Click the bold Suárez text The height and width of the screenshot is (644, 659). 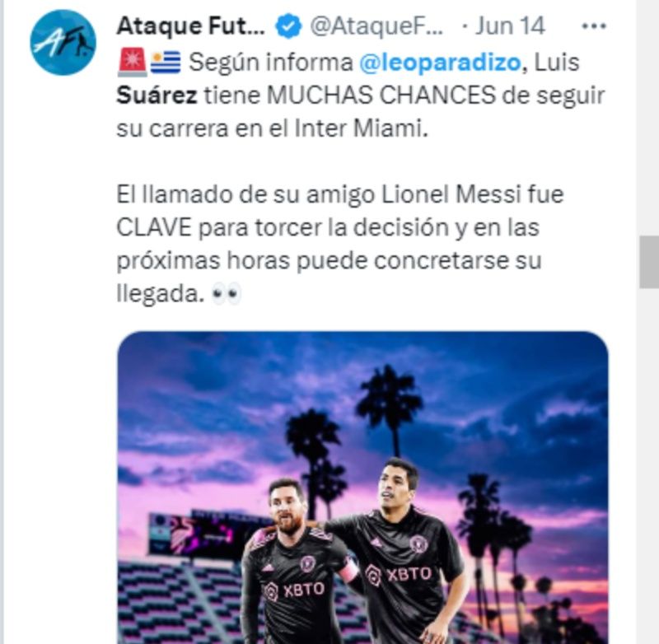(157, 96)
